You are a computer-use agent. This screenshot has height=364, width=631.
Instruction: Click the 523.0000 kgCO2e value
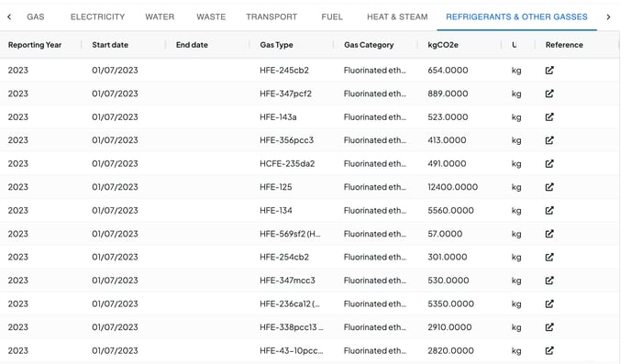coord(448,117)
